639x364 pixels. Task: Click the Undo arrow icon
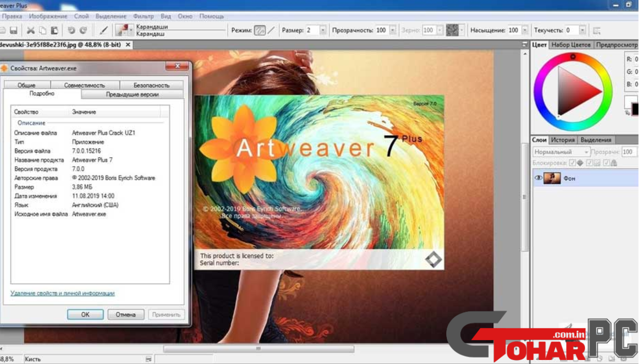click(71, 30)
